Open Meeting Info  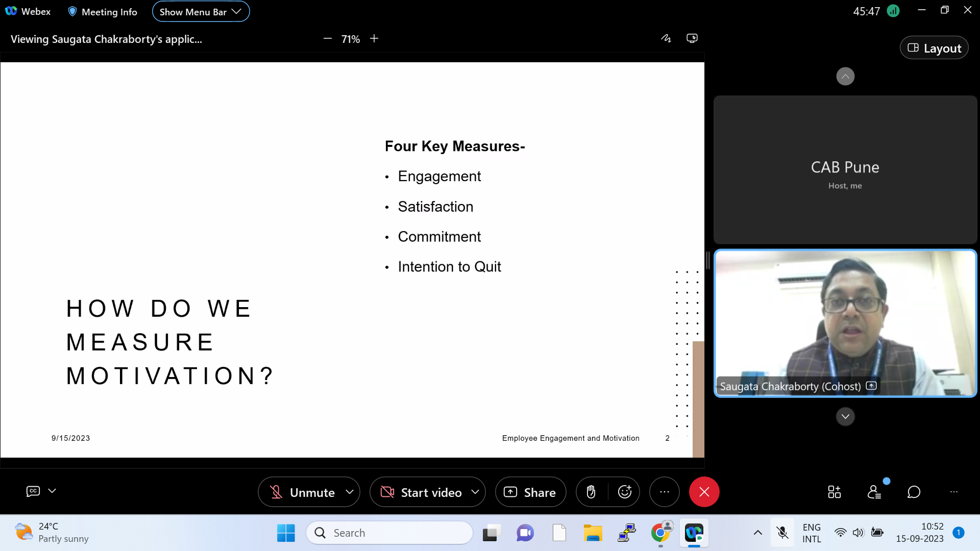click(103, 12)
